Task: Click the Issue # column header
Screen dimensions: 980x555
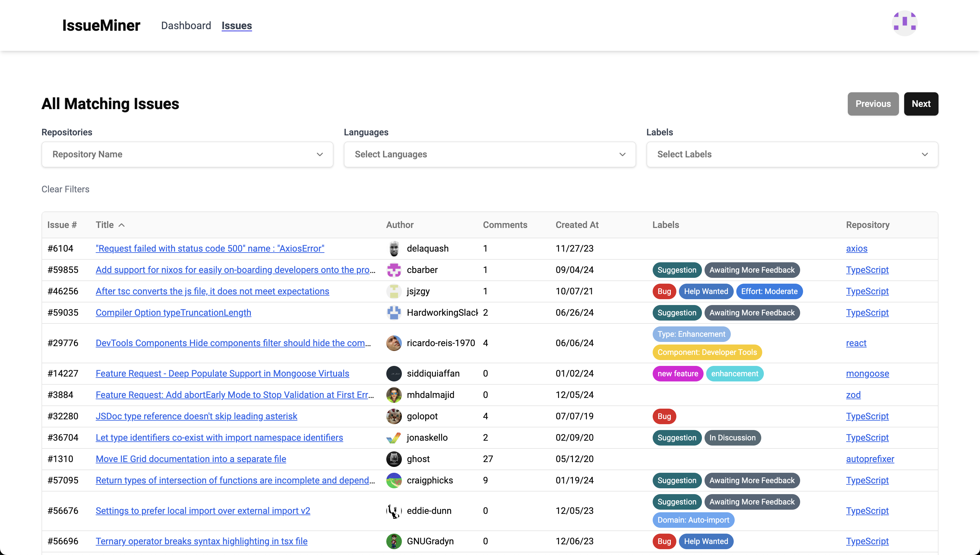Action: click(62, 225)
